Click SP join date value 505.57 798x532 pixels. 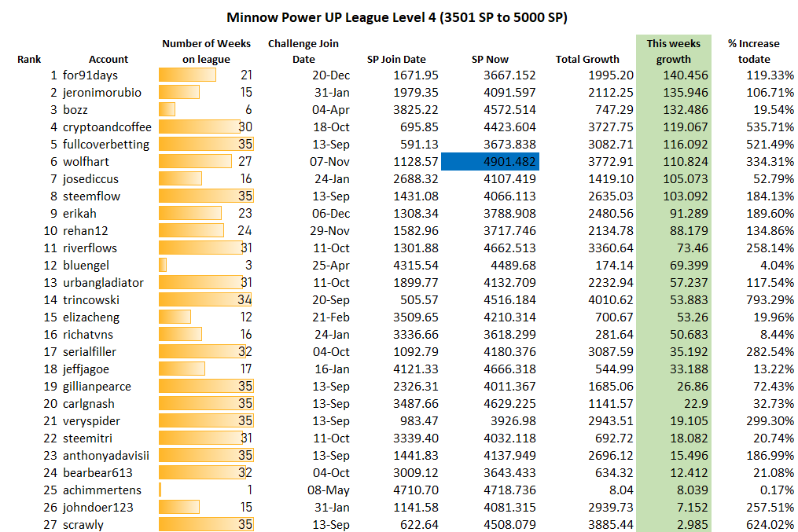click(419, 300)
